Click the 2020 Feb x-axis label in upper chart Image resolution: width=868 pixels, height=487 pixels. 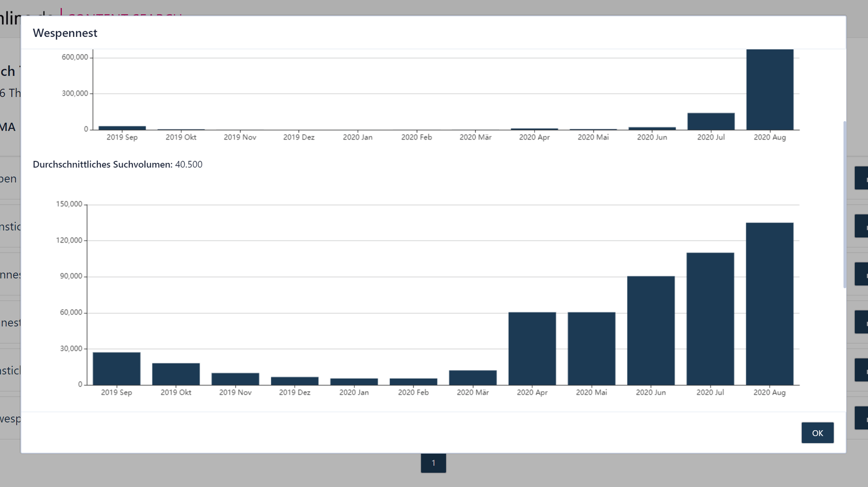point(417,137)
